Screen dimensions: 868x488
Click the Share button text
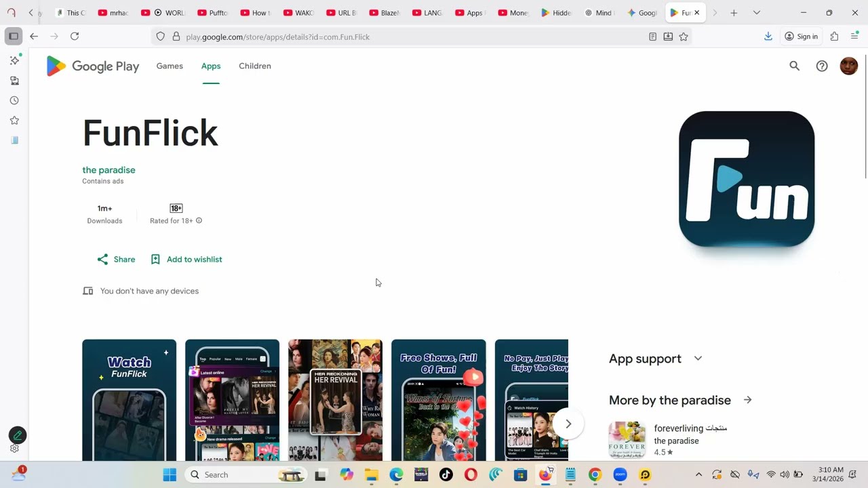[x=124, y=260]
